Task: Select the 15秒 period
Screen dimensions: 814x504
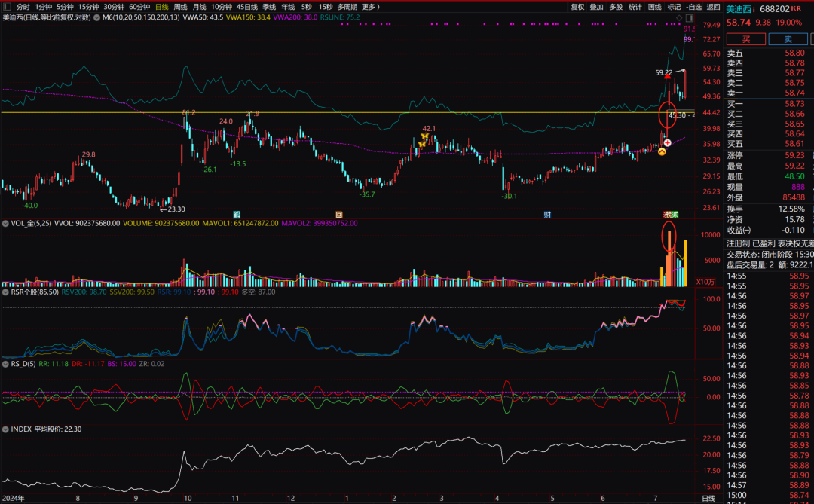Action: pyautogui.click(x=326, y=7)
